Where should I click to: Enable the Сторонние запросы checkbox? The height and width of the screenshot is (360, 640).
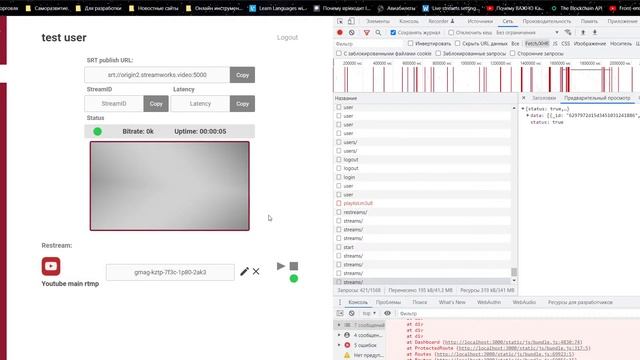tap(513, 53)
